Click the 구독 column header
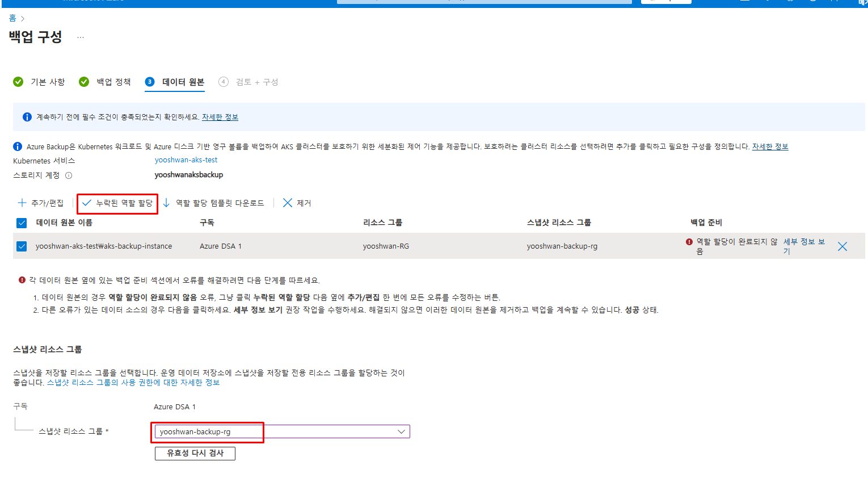The height and width of the screenshot is (478, 868). (x=207, y=223)
